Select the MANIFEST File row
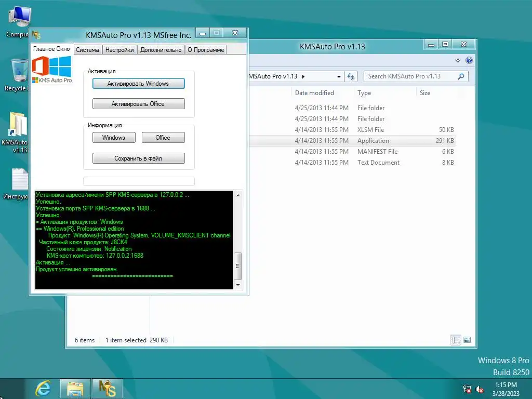 click(352, 151)
